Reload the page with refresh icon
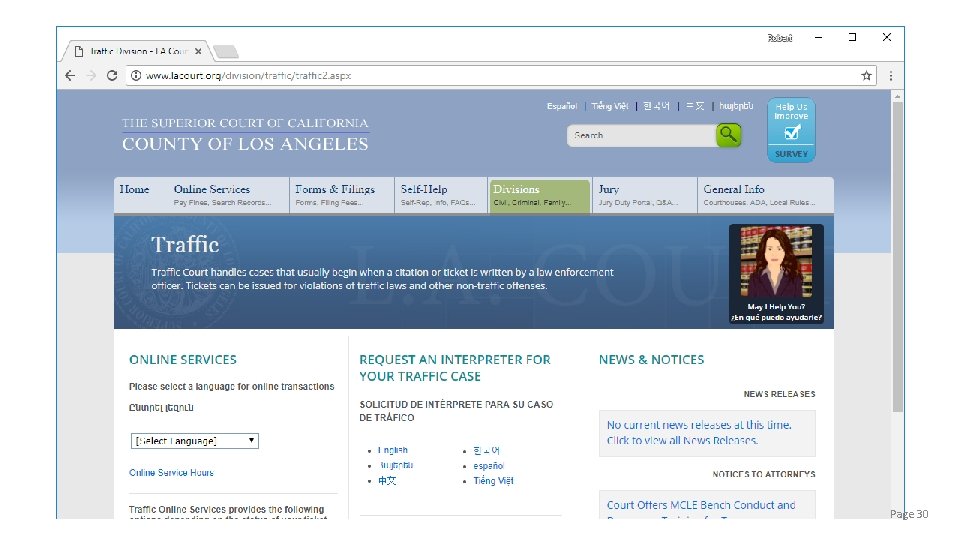Image resolution: width=960 pixels, height=540 pixels. [112, 75]
